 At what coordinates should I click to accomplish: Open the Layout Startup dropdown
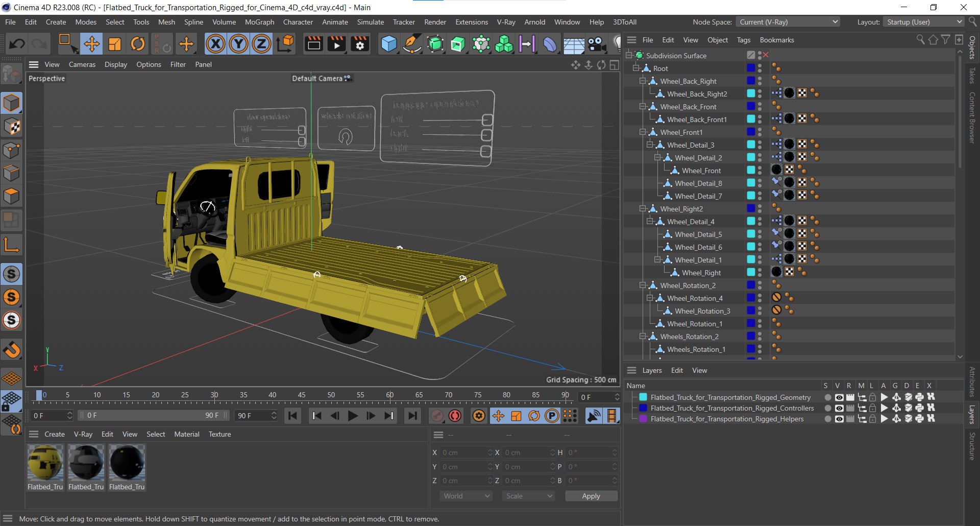coord(923,22)
